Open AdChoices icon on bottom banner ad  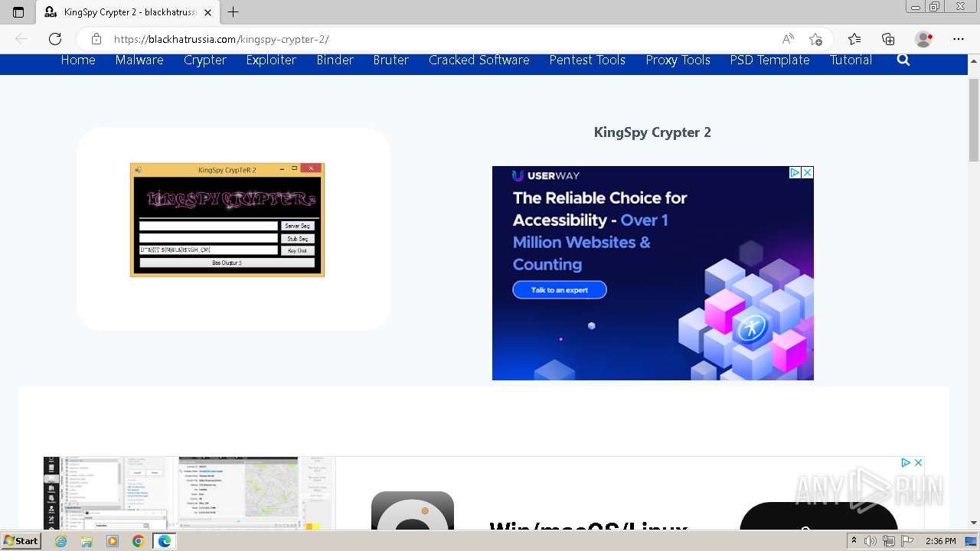(906, 462)
